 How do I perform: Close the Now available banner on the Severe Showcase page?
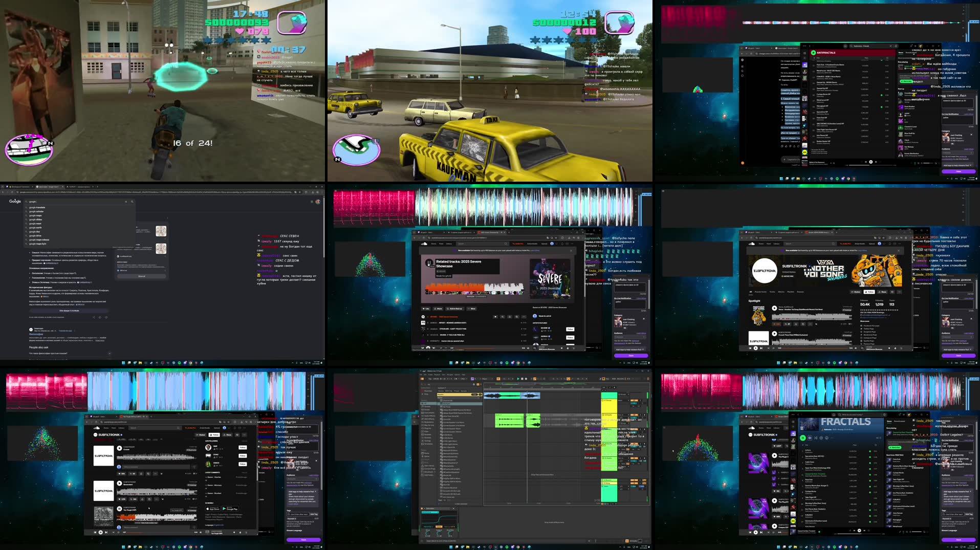tap(571, 251)
